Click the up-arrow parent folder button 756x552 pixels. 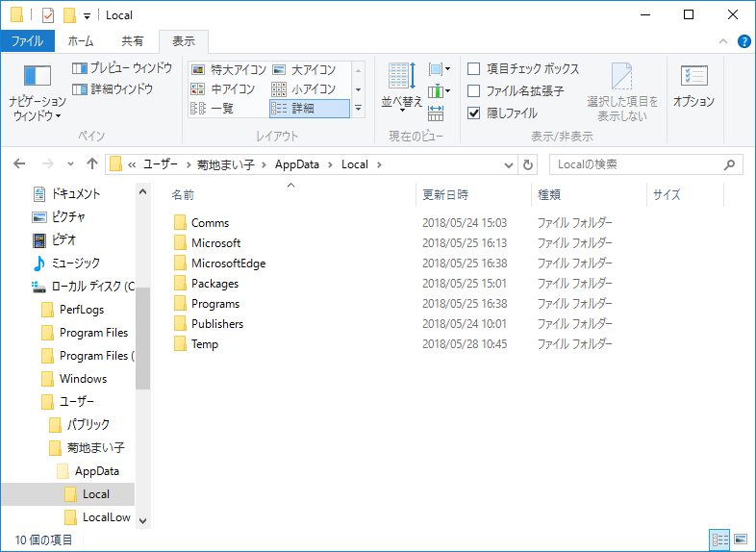point(92,164)
